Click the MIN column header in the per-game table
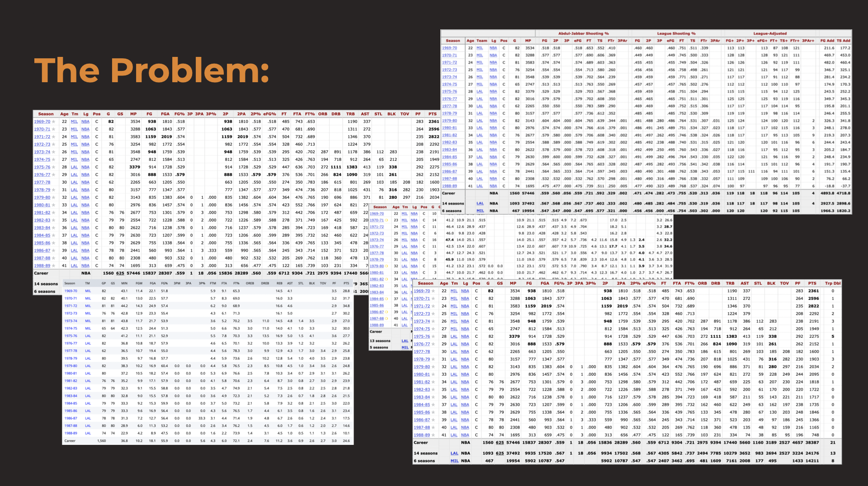 tap(124, 284)
